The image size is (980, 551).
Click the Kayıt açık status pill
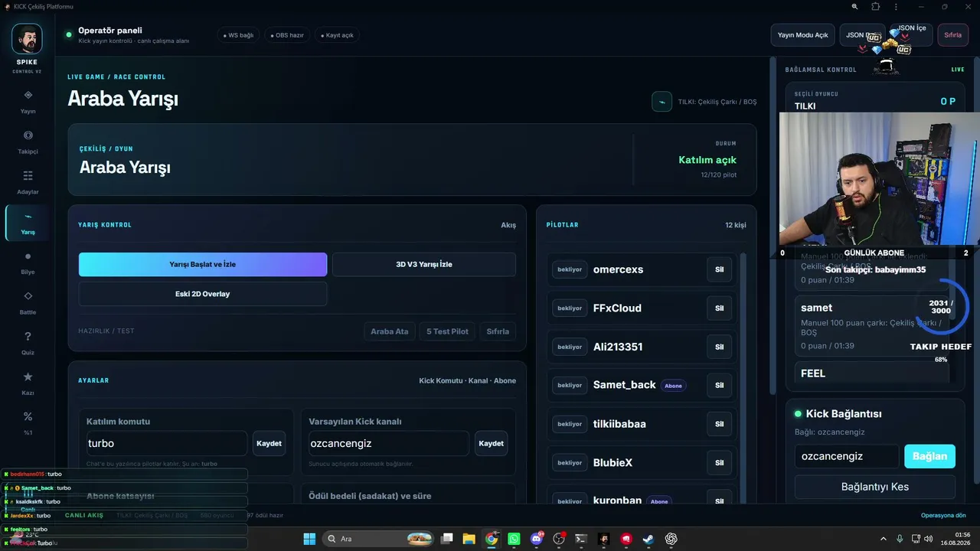tap(337, 35)
